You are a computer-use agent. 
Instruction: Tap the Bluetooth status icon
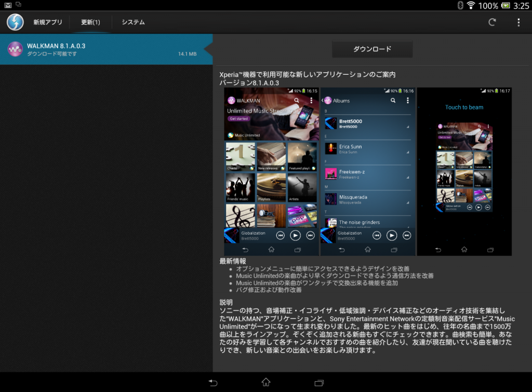click(x=460, y=5)
